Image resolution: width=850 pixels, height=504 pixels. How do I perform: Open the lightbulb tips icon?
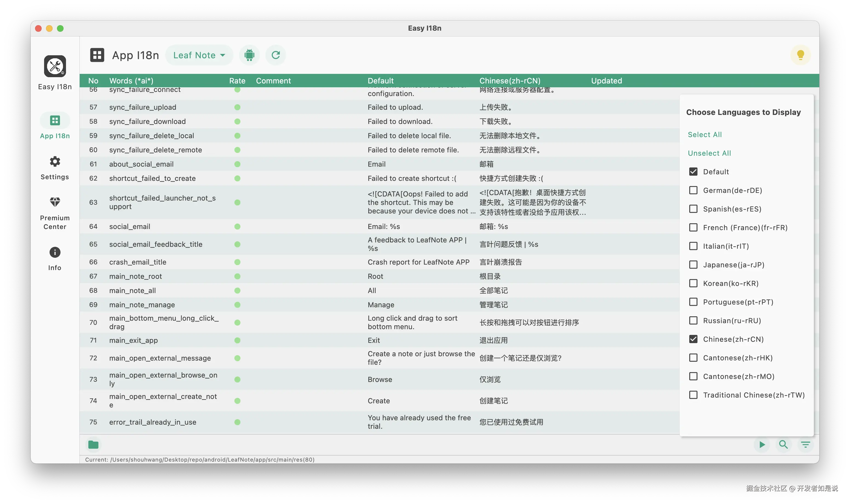[800, 54]
